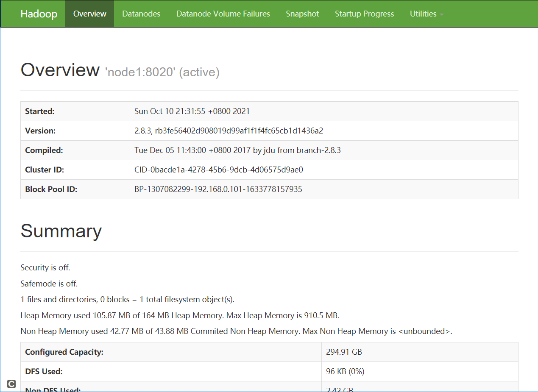538x392 pixels.
Task: Click the Heap Memory used 105.87 MB line
Action: click(180, 316)
